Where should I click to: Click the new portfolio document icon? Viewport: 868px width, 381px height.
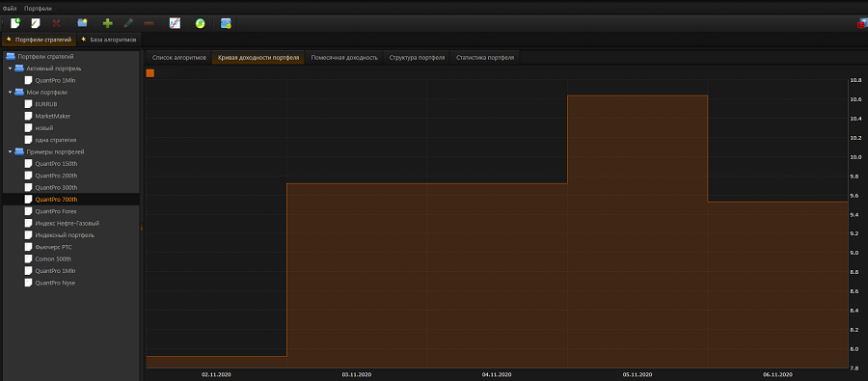pyautogui.click(x=15, y=23)
